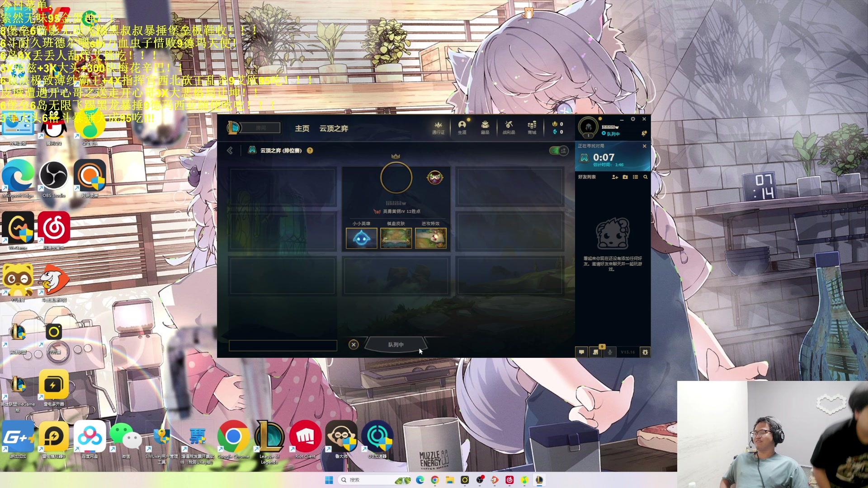Open the chat bubble icon at panel bottom
The width and height of the screenshot is (868, 488).
pyautogui.click(x=581, y=352)
